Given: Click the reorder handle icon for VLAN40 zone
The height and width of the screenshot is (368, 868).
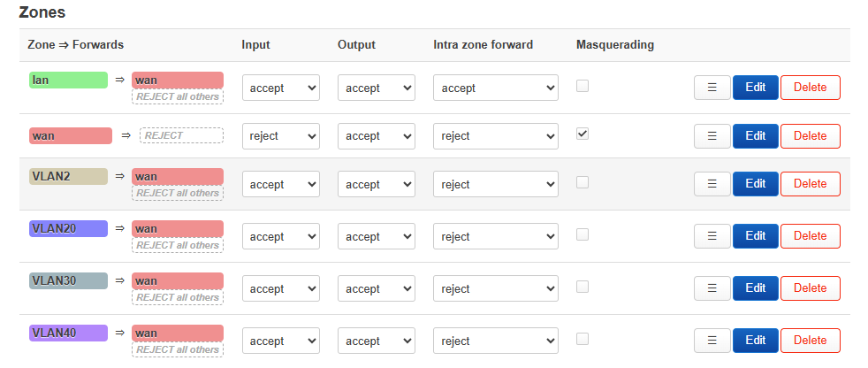Looking at the screenshot, I should pos(712,341).
